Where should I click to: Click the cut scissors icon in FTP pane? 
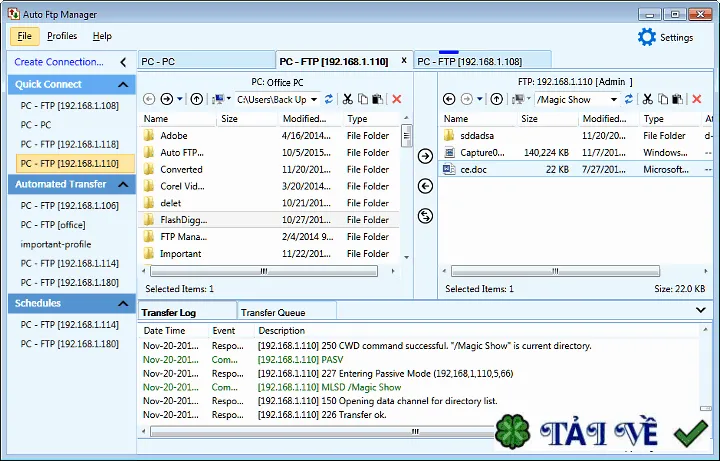(647, 99)
